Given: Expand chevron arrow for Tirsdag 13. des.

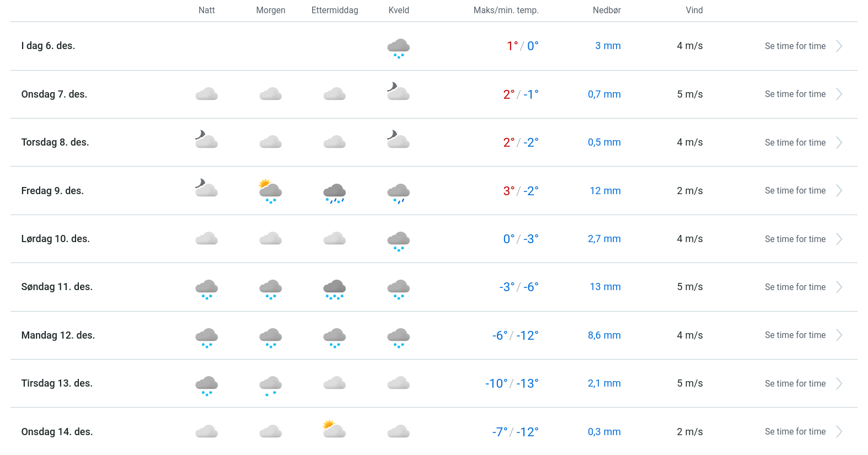Looking at the screenshot, I should click(839, 384).
